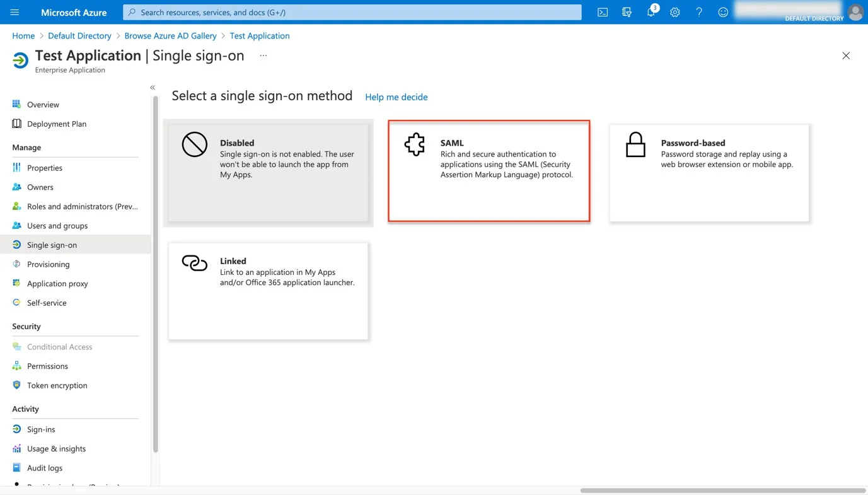The width and height of the screenshot is (868, 495).
Task: Click the Token encryption shield icon
Action: pos(17,385)
